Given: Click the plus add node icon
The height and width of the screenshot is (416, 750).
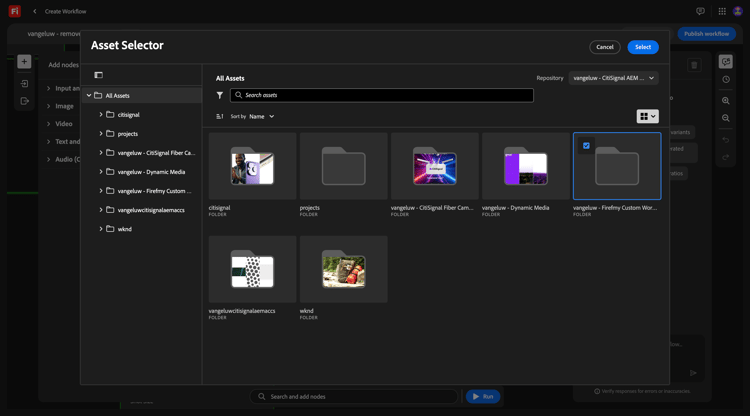Looking at the screenshot, I should coord(24,61).
